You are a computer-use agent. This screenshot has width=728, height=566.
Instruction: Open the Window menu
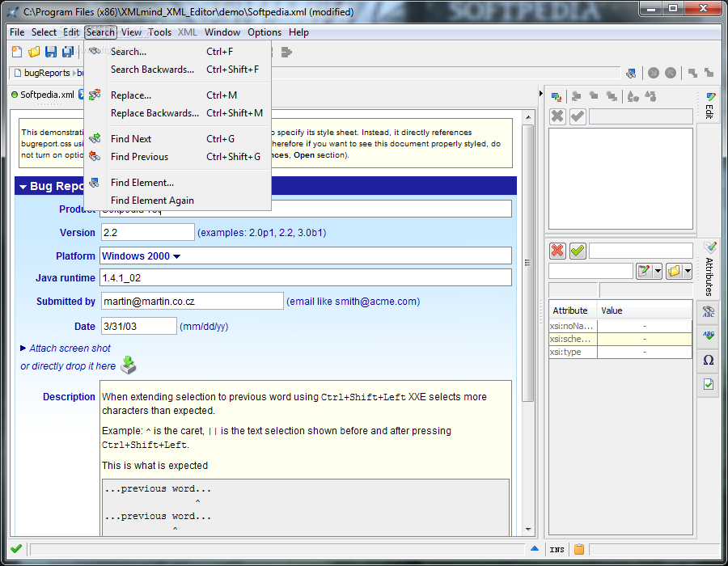click(x=222, y=32)
